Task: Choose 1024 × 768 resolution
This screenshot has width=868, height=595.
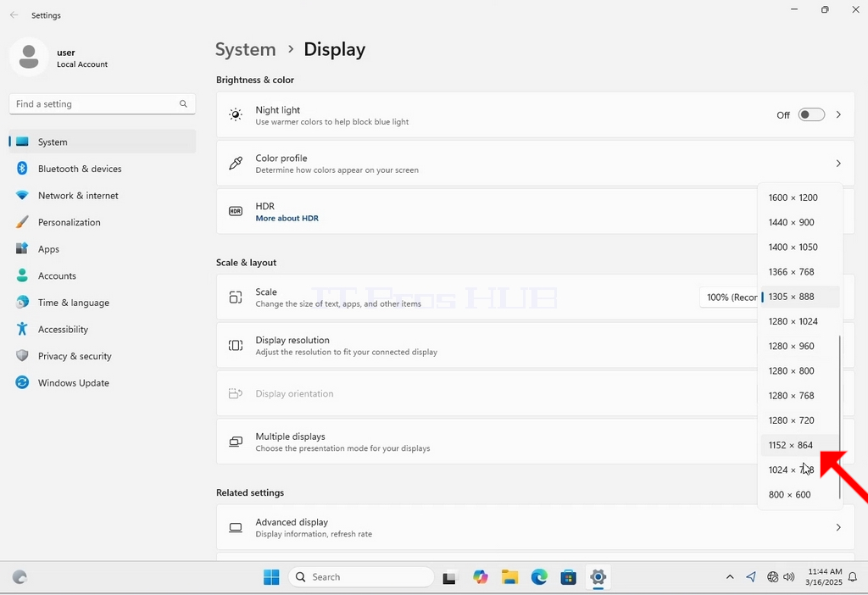Action: pyautogui.click(x=800, y=470)
